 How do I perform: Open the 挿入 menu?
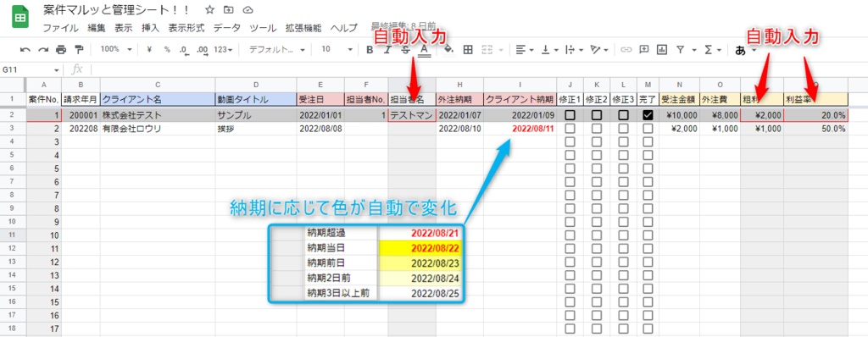(x=150, y=27)
